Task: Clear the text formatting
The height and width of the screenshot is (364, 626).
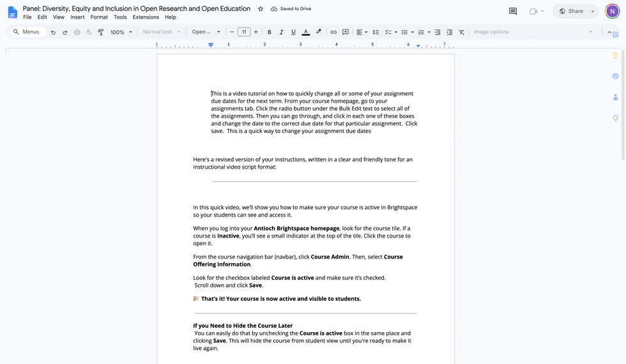Action: pos(461,32)
